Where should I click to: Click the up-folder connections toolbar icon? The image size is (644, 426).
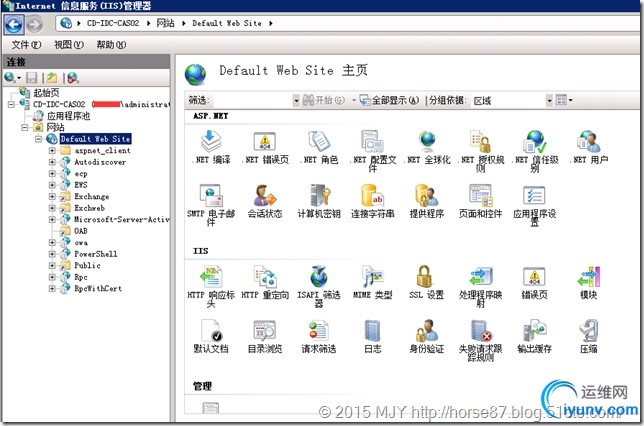[52, 77]
